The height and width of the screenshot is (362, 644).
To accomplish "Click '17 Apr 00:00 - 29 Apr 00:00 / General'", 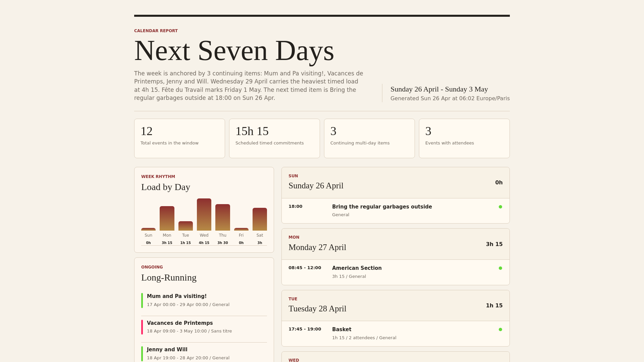I will pos(188,305).
